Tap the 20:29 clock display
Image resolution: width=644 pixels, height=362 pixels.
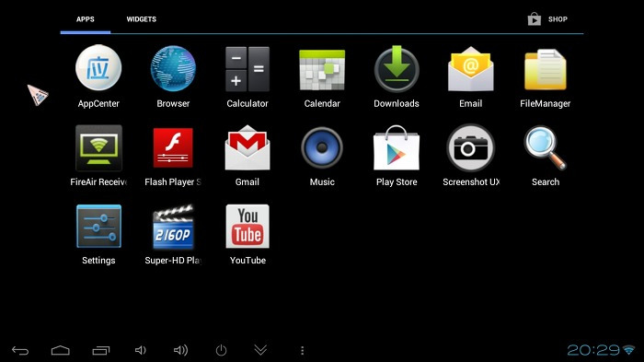[593, 350]
